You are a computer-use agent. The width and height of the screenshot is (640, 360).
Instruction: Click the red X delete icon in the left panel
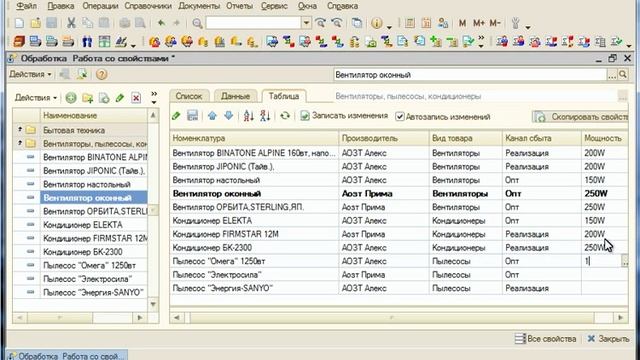tap(136, 98)
